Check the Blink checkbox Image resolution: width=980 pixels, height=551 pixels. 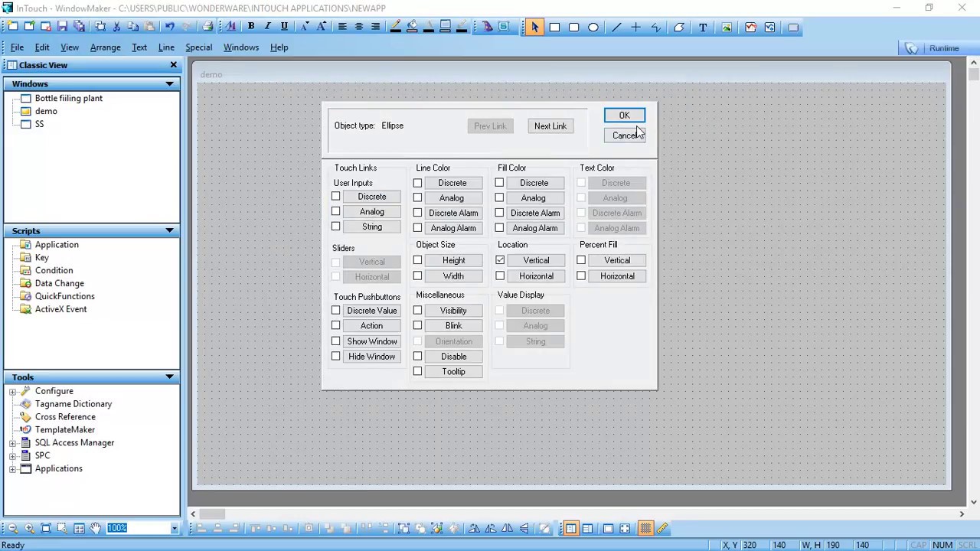point(417,325)
